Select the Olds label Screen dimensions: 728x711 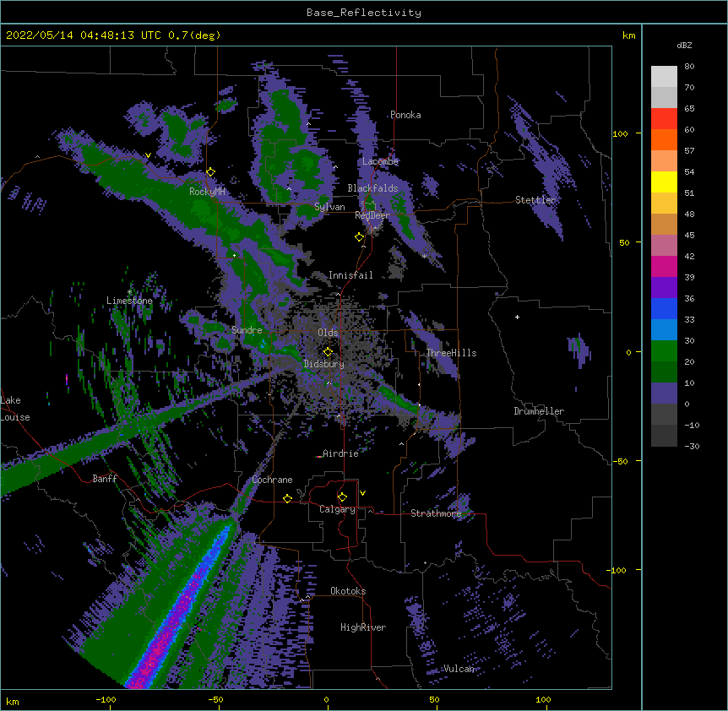click(x=328, y=333)
